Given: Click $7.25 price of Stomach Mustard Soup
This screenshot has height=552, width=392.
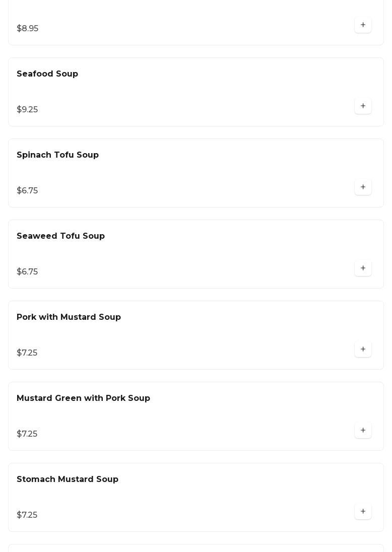Looking at the screenshot, I should (x=27, y=515).
